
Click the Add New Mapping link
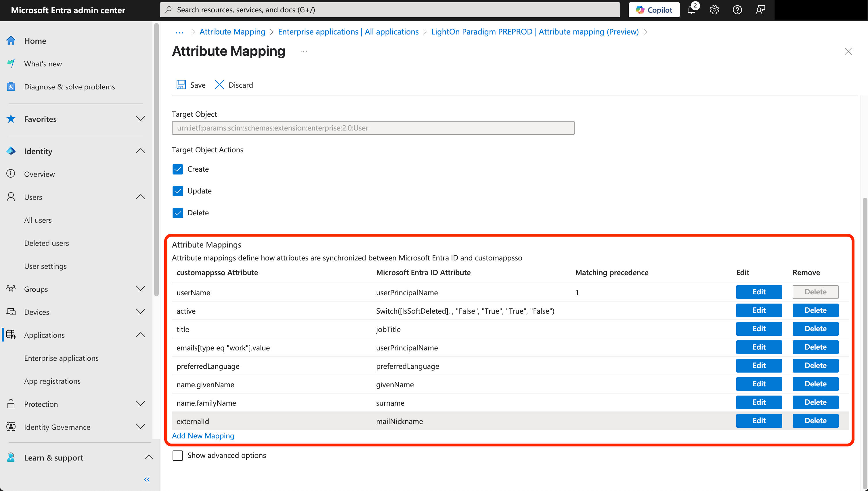203,436
